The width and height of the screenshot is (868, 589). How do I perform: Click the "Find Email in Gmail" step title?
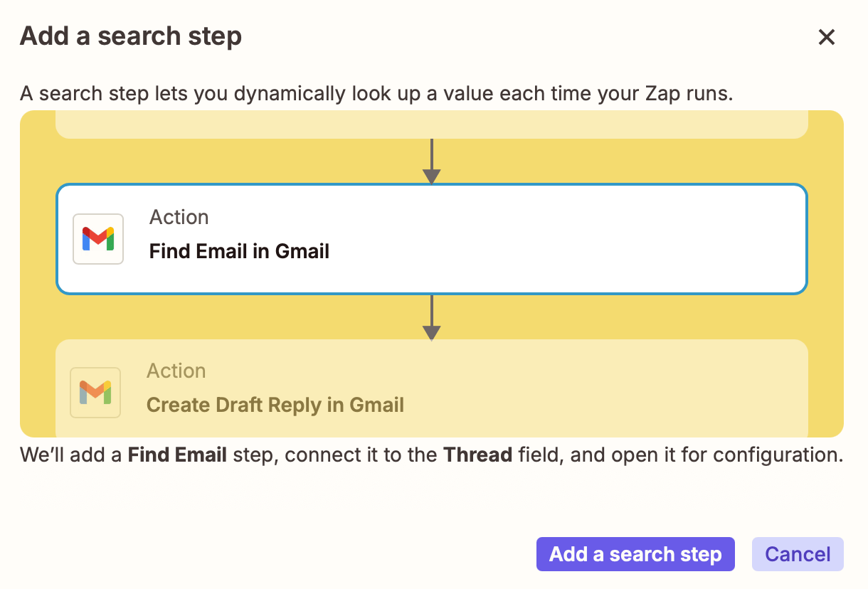(239, 251)
